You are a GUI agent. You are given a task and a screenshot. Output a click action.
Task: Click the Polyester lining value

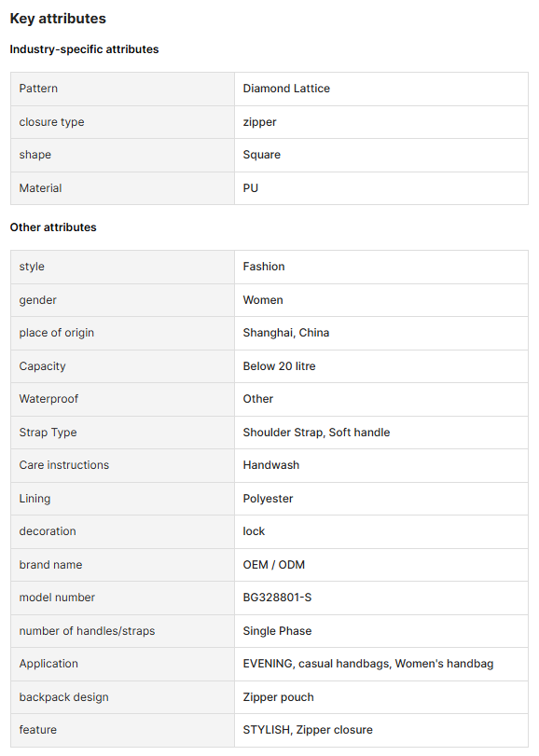pos(268,499)
